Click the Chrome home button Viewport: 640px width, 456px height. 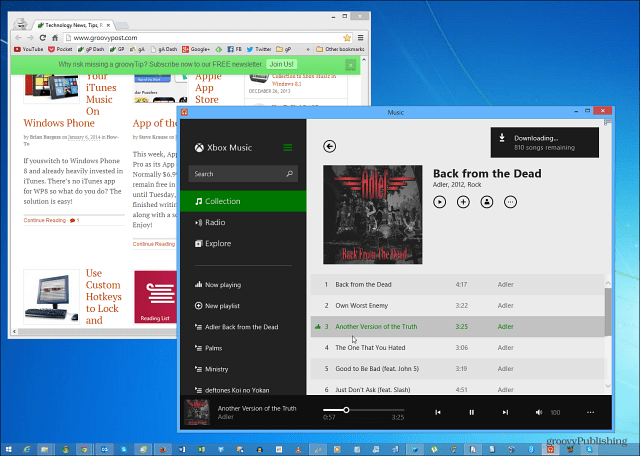[x=55, y=38]
